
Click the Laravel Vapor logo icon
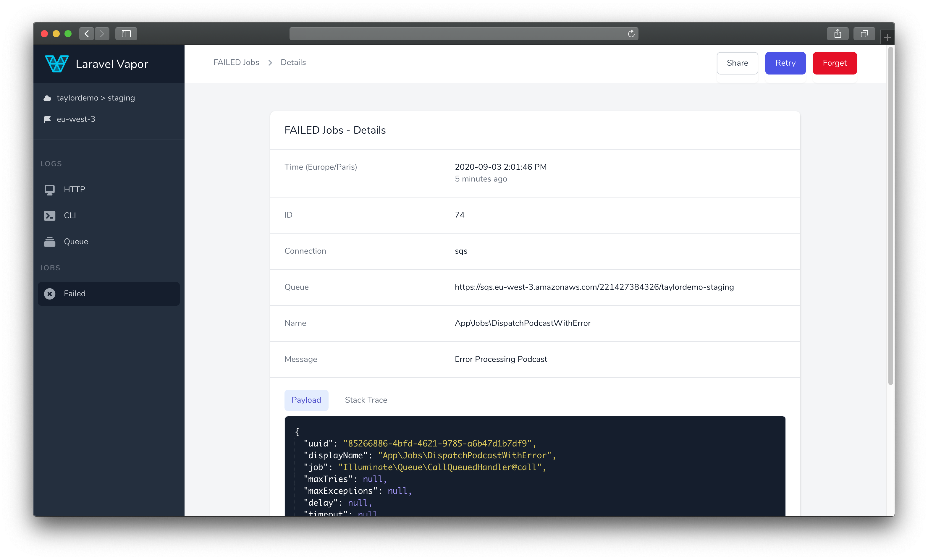point(56,64)
